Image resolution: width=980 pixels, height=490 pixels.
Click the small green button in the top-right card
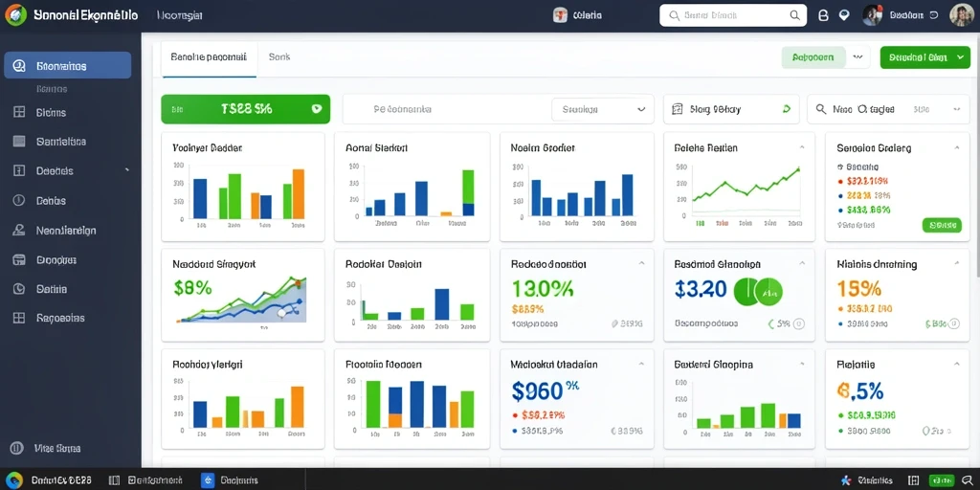pos(942,225)
